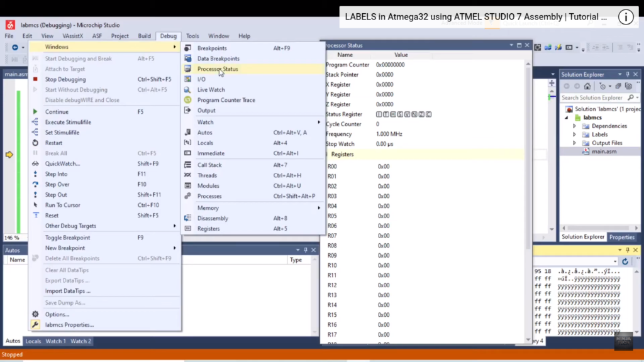Image resolution: width=644 pixels, height=362 pixels.
Task: Click the Solution Explorer Back arrow icon
Action: tap(567, 86)
